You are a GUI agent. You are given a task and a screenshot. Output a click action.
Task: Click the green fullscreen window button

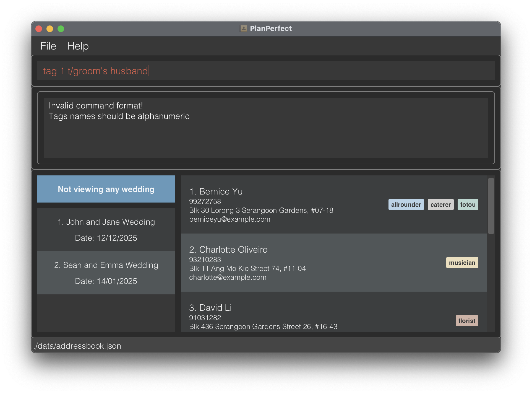tap(61, 29)
